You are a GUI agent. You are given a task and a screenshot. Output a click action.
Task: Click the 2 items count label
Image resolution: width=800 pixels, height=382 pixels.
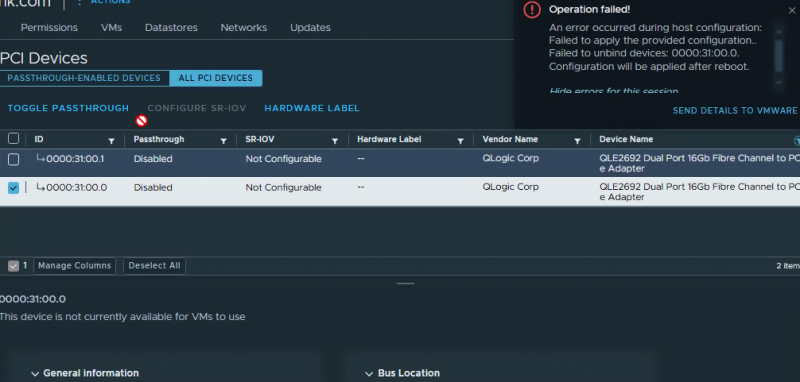tap(788, 266)
